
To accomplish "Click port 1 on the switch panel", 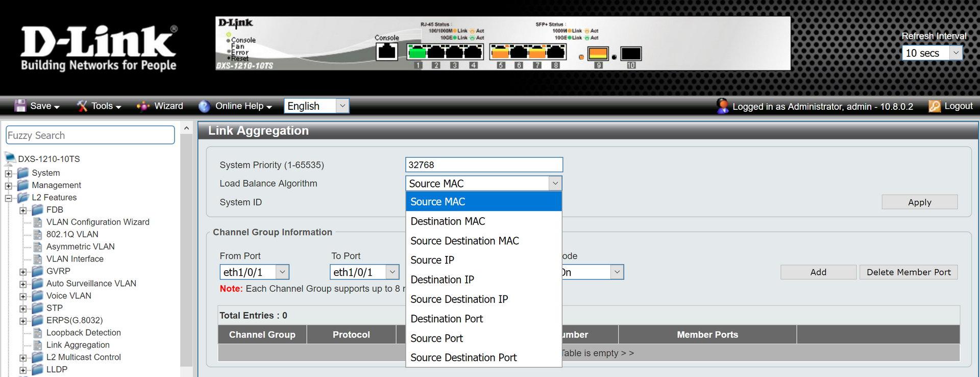I will click(418, 52).
